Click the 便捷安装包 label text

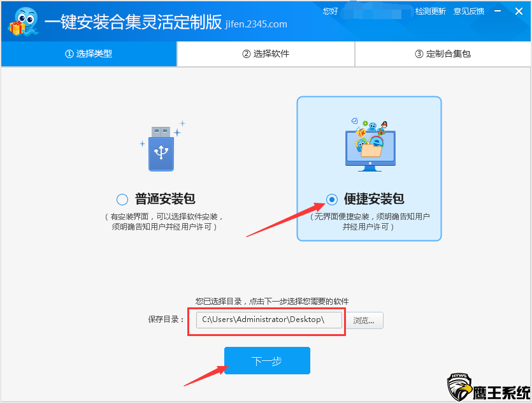click(x=374, y=199)
